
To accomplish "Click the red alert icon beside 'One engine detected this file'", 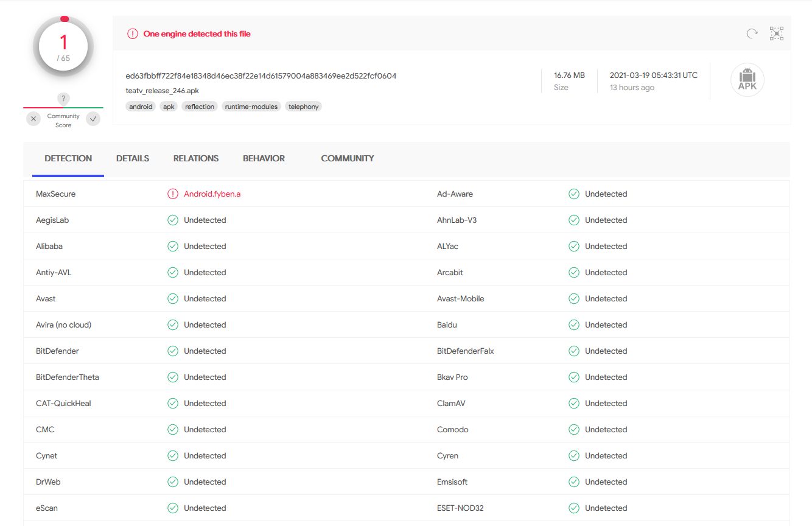I will point(133,34).
